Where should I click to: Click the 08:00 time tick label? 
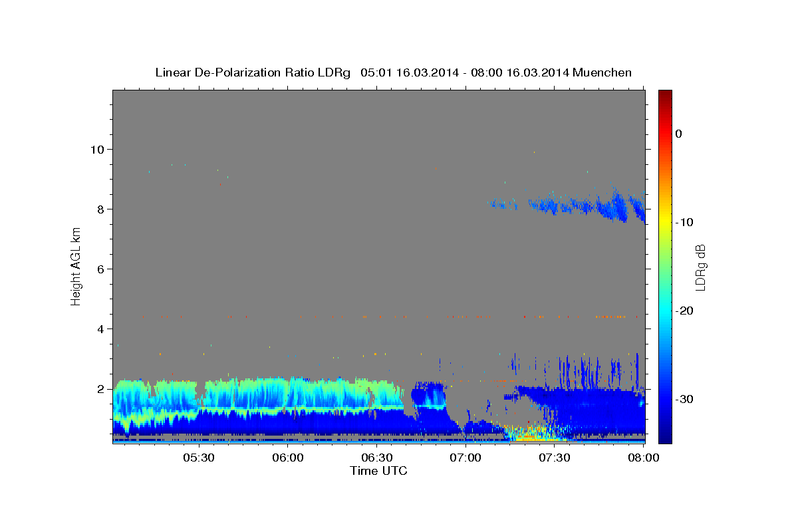click(x=643, y=458)
